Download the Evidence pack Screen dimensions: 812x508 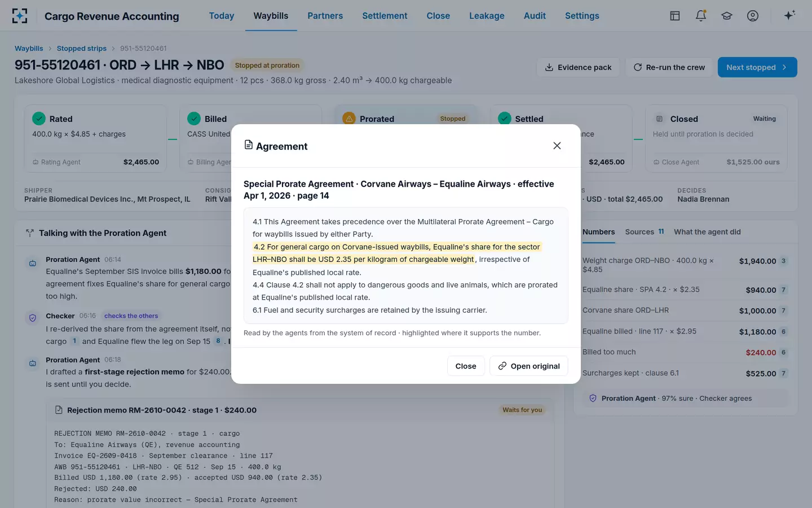[578, 67]
